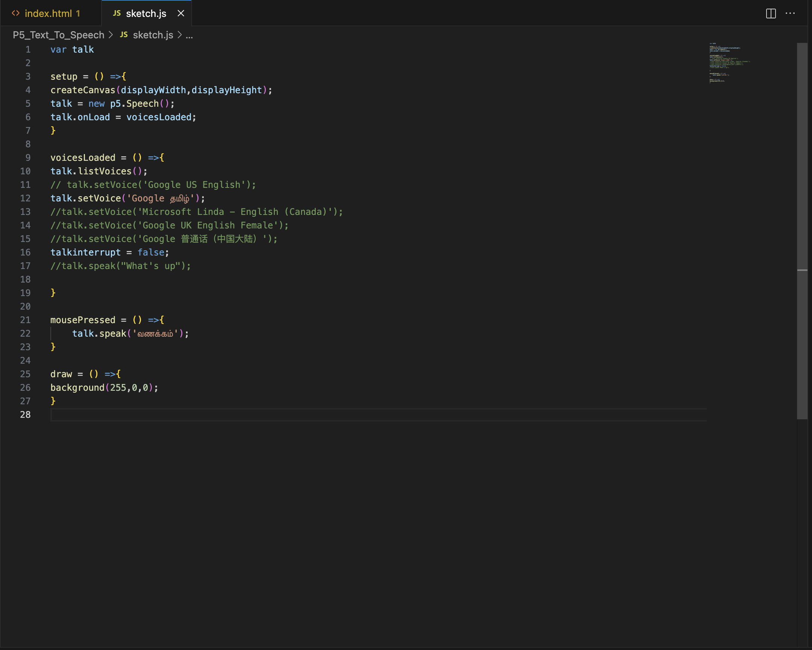Click line number 12 to select the setVoice line
The height and width of the screenshot is (650, 812).
25,198
